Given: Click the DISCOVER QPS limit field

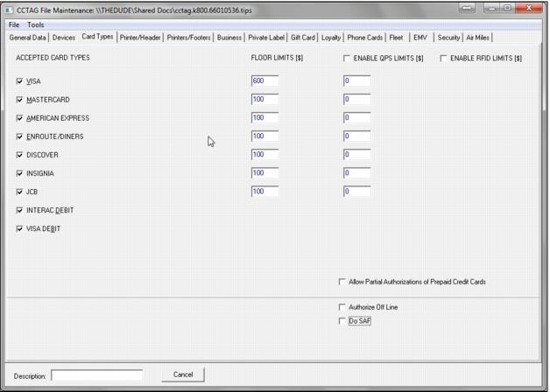Looking at the screenshot, I should coord(356,155).
